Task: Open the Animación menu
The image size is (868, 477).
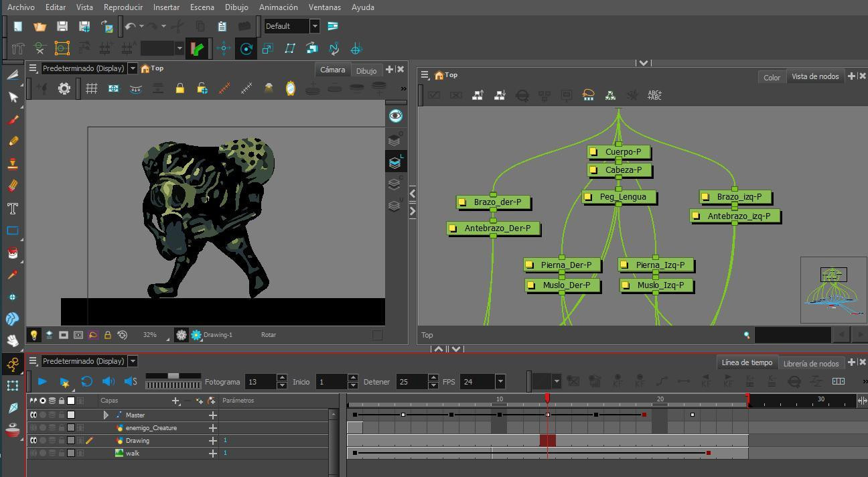Action: [x=278, y=7]
